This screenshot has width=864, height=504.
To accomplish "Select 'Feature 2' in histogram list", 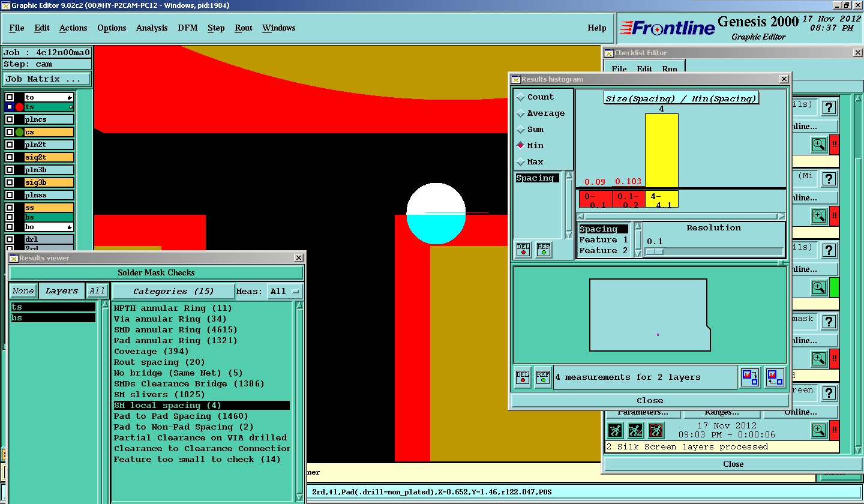I will [603, 251].
